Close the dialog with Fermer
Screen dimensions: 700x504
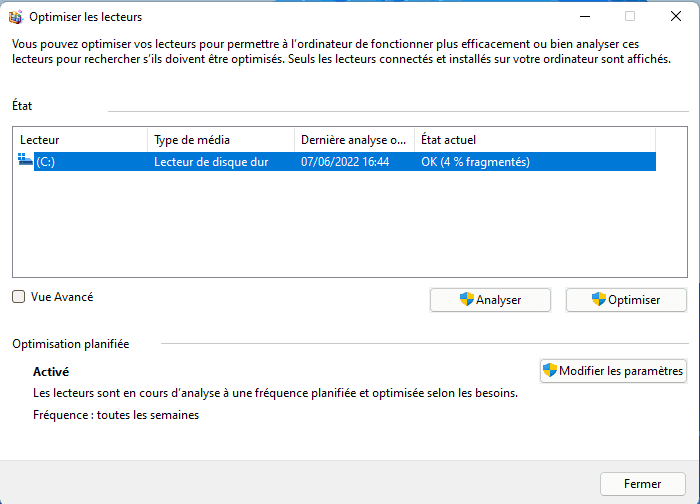[642, 484]
